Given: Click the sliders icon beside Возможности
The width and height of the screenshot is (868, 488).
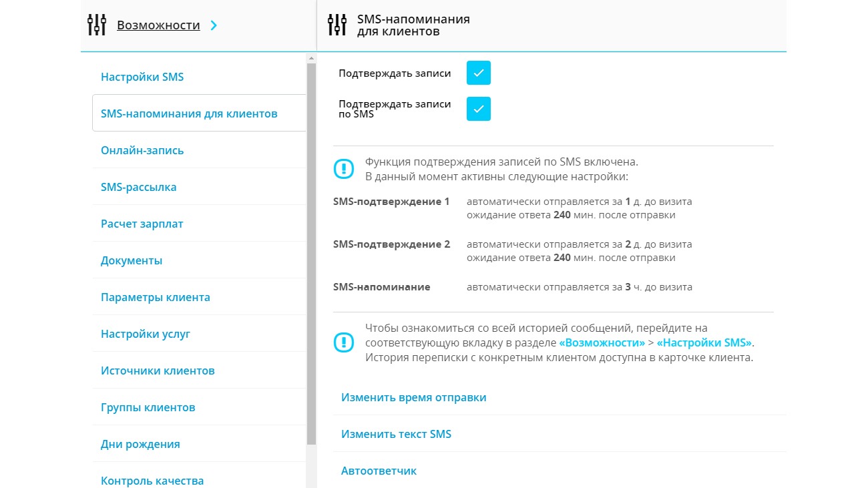Looking at the screenshot, I should click(x=97, y=25).
